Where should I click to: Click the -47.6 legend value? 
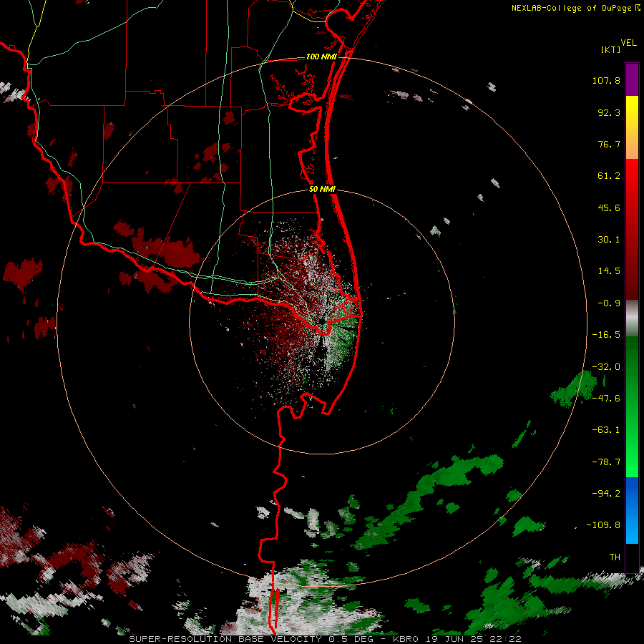[606, 399]
